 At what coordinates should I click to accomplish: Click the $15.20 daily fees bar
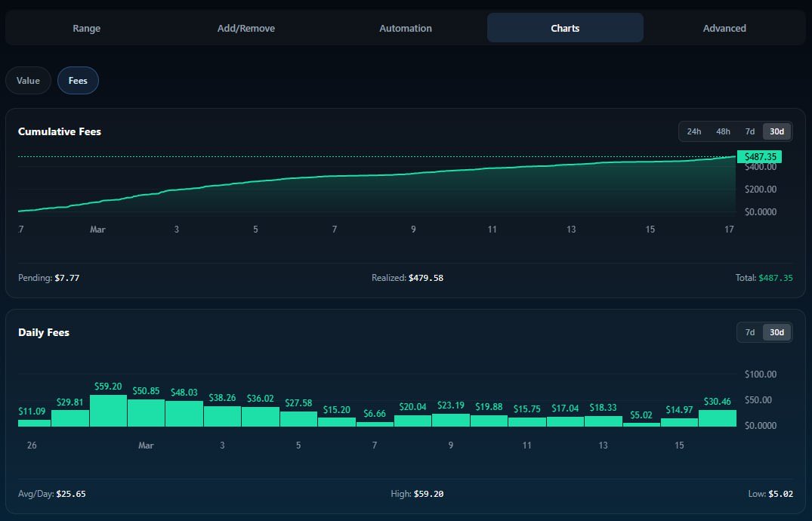tap(337, 422)
